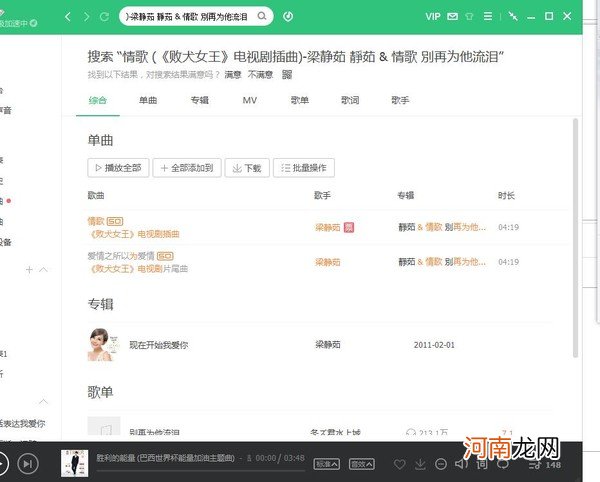Viewport: 600px width, 482px height.
Task: Click the QR code icon beside 不满意
Action: (287, 75)
